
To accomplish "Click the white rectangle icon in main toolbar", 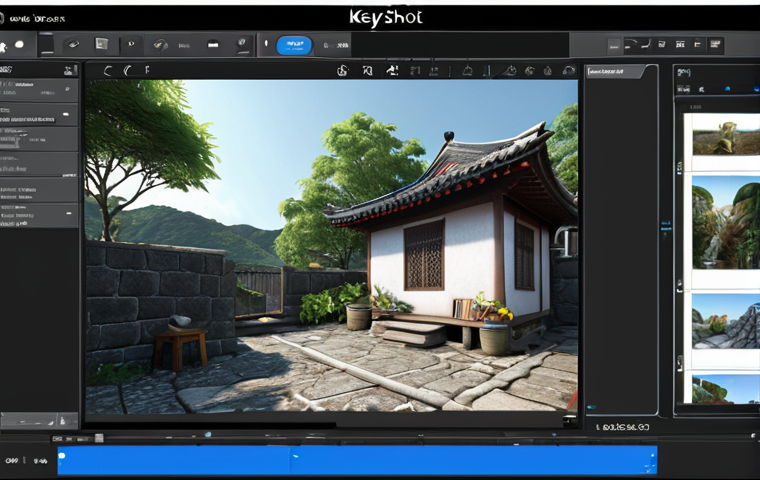I will point(213,45).
